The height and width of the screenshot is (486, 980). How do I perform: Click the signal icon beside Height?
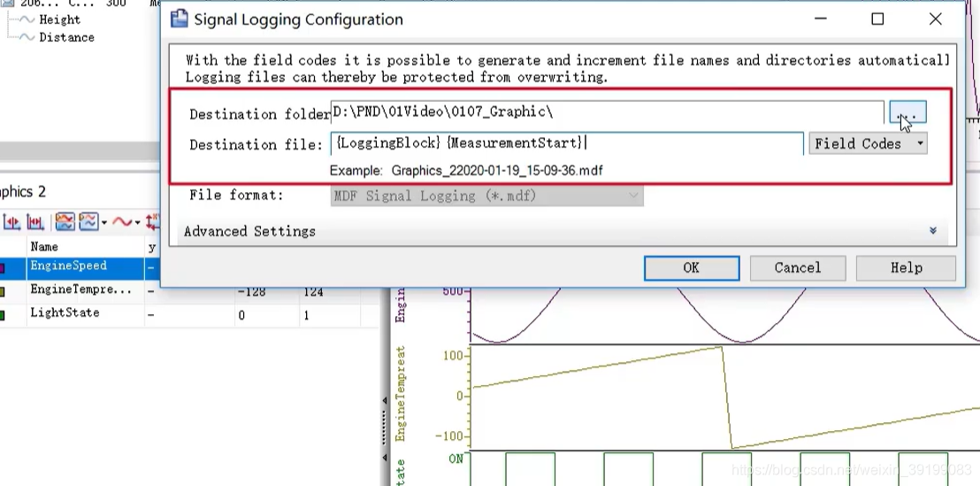click(x=27, y=19)
